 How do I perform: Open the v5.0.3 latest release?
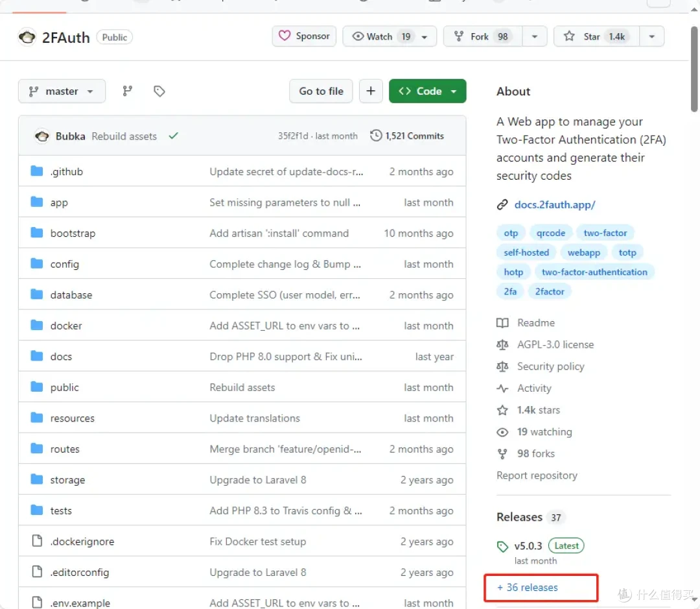[528, 546]
